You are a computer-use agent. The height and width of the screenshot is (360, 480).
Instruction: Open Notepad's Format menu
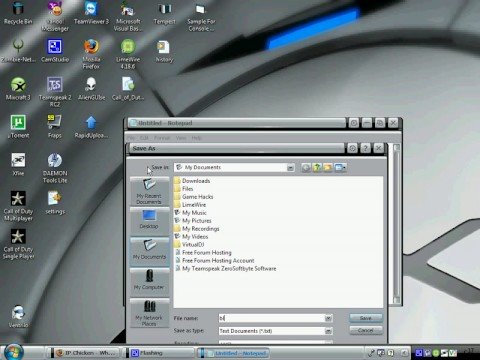(x=162, y=138)
